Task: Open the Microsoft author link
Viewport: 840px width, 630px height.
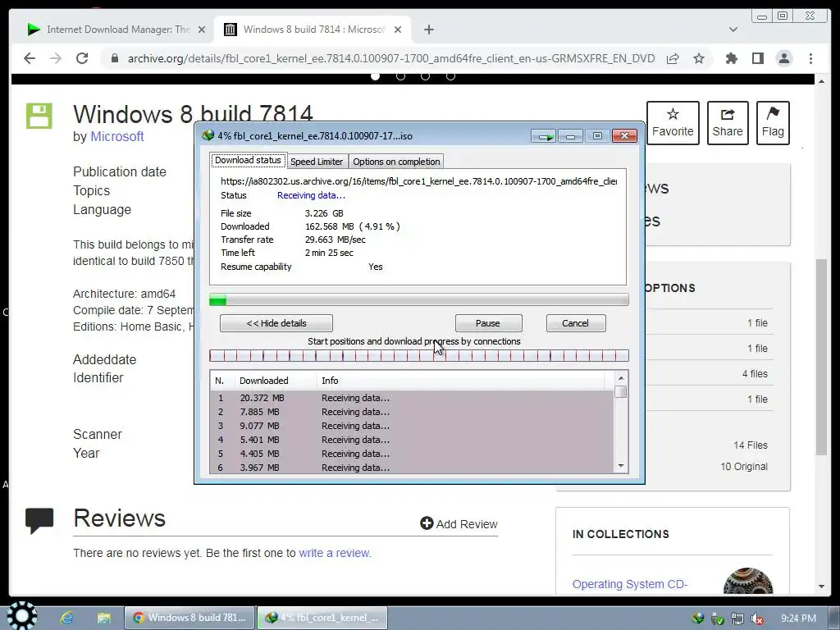Action: [x=116, y=137]
